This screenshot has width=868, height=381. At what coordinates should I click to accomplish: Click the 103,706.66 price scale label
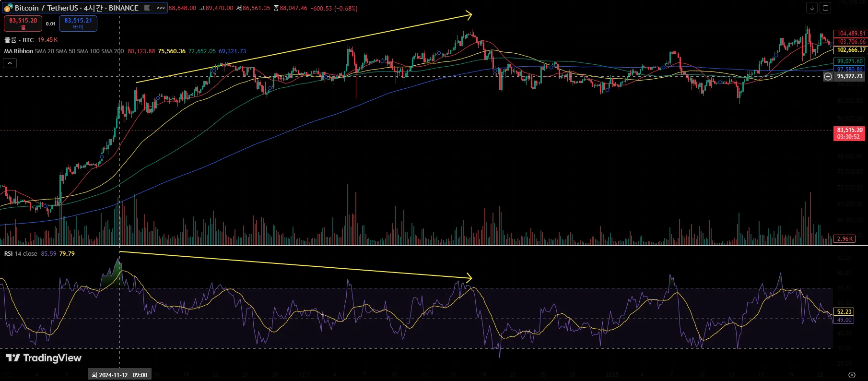click(x=851, y=42)
